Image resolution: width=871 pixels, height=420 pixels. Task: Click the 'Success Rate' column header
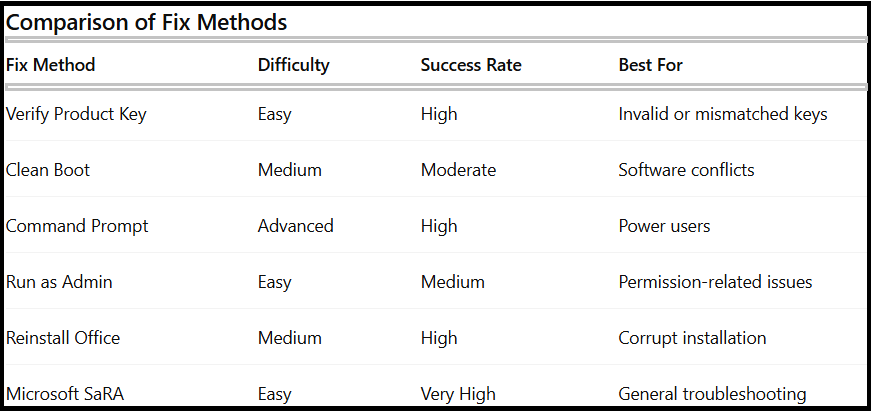pyautogui.click(x=471, y=65)
